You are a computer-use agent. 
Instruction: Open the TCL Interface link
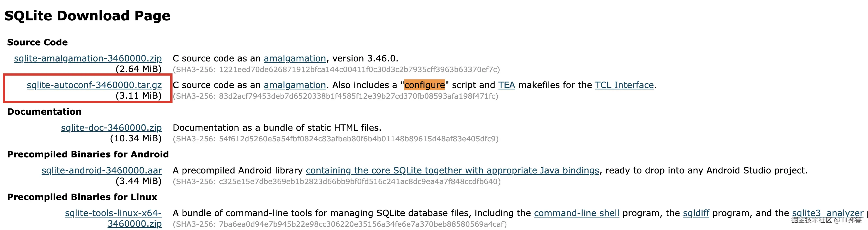[x=624, y=85]
